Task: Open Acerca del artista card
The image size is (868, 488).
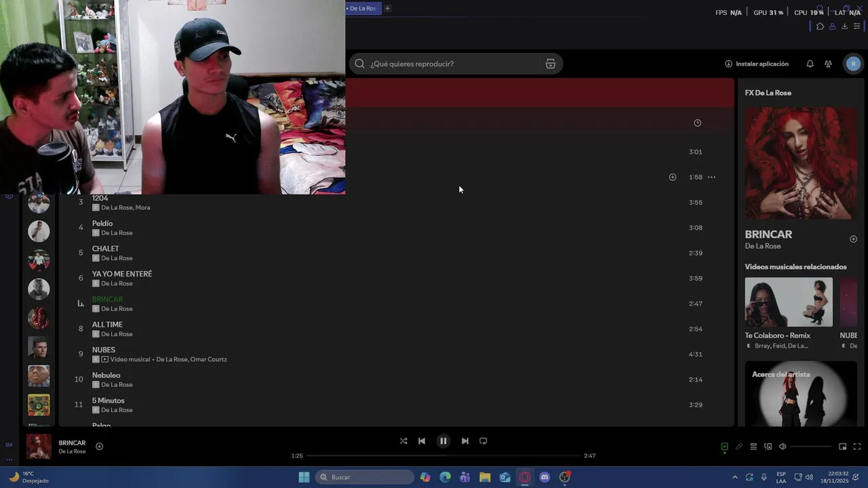Action: point(801,394)
